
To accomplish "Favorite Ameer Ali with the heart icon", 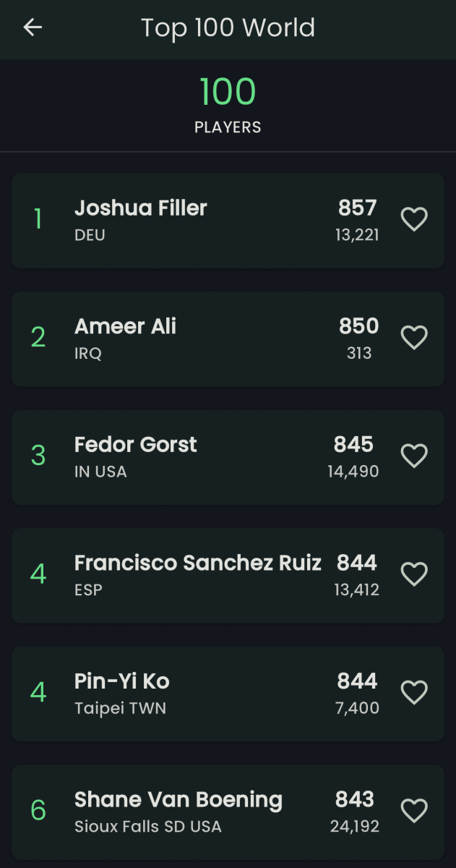I will coord(414,338).
